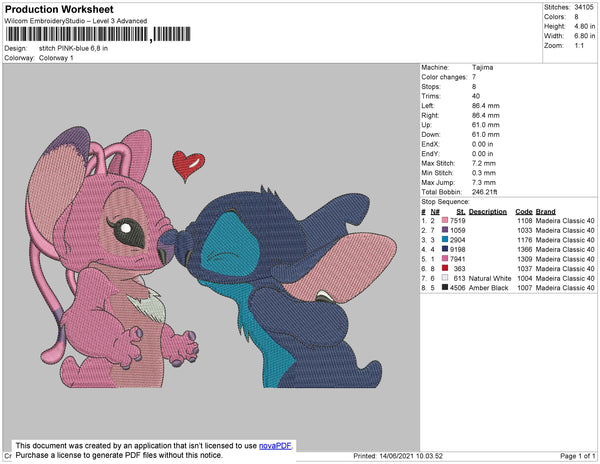Click the Stitches value 34105

tap(584, 7)
